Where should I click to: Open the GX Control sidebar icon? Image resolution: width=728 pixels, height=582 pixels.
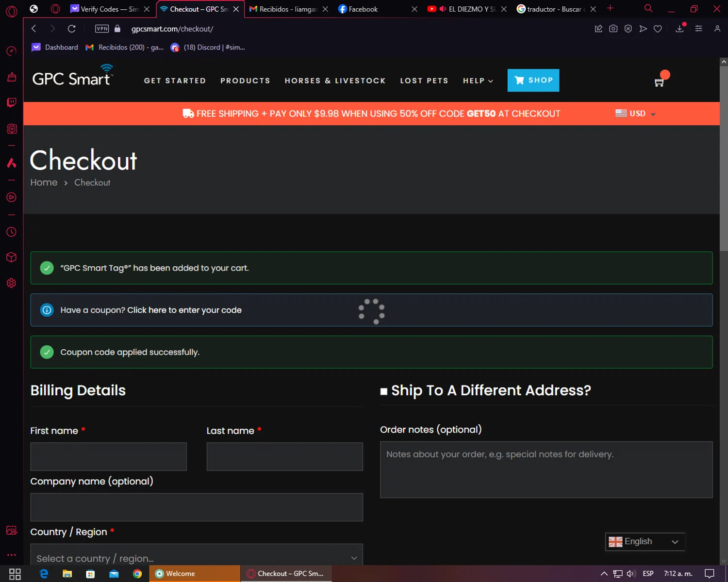[x=12, y=129]
